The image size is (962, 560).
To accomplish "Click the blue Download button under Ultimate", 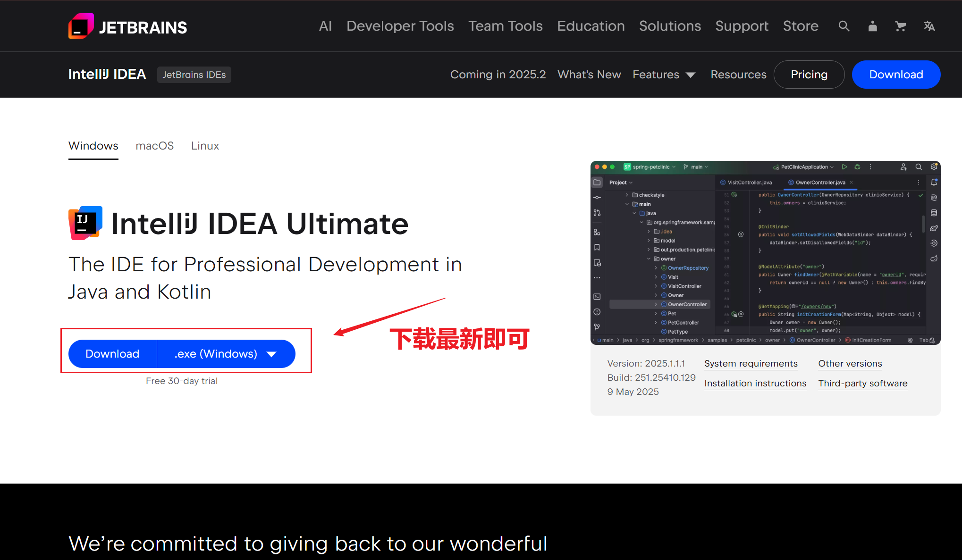I will pos(112,354).
